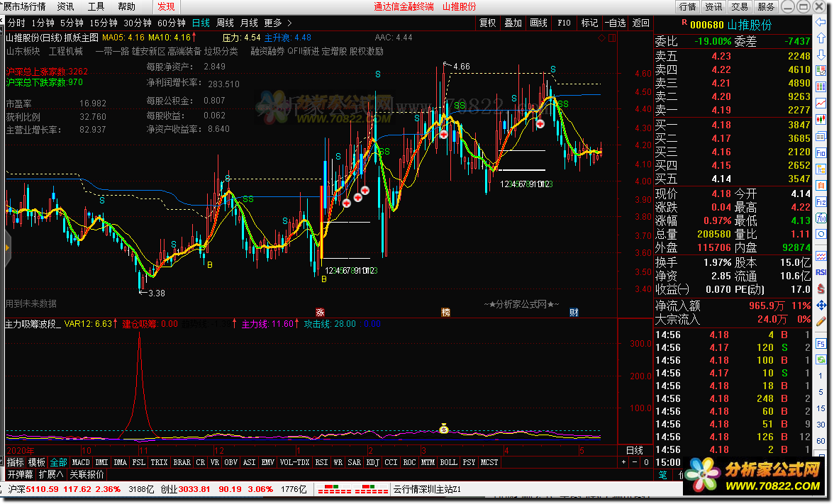Viewport: 834px width, 504px height.
Task: Click the red diamond icon at chart top-right
Action: [x=601, y=38]
